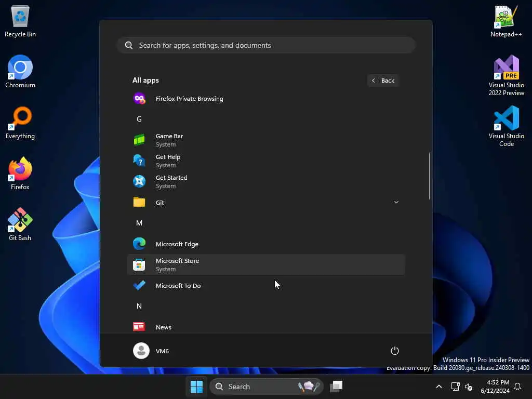
Task: Open Microsoft To Do checkmark icon
Action: (139, 285)
